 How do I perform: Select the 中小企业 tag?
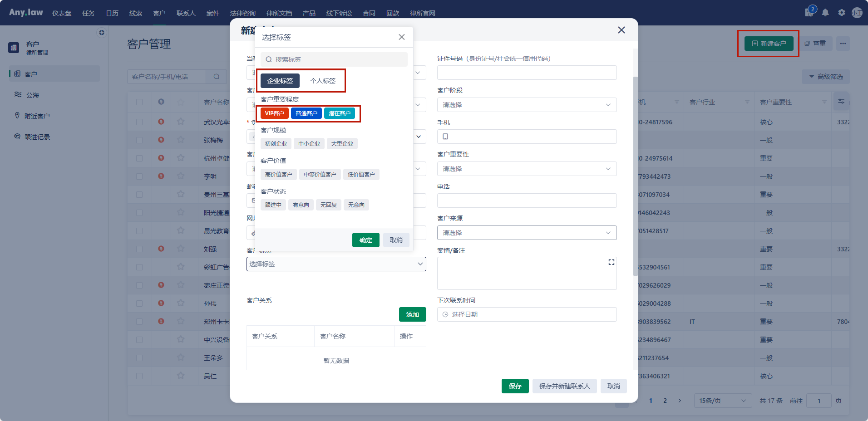tap(309, 144)
